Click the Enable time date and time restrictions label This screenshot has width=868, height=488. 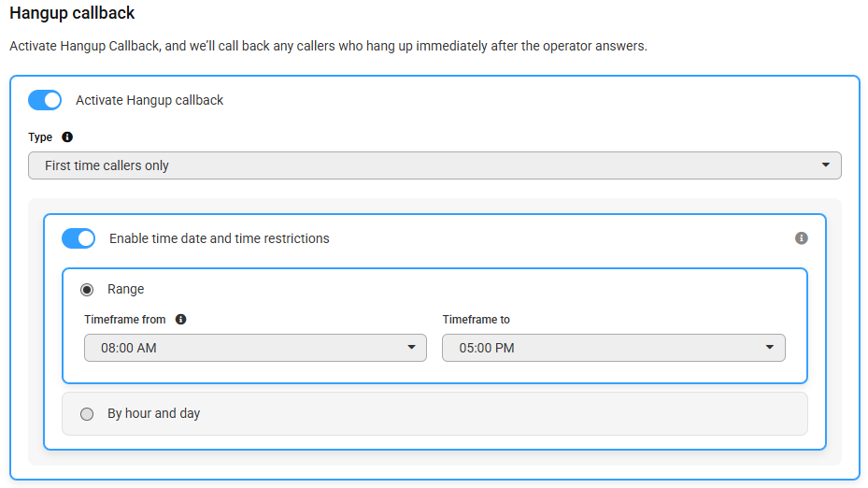220,238
